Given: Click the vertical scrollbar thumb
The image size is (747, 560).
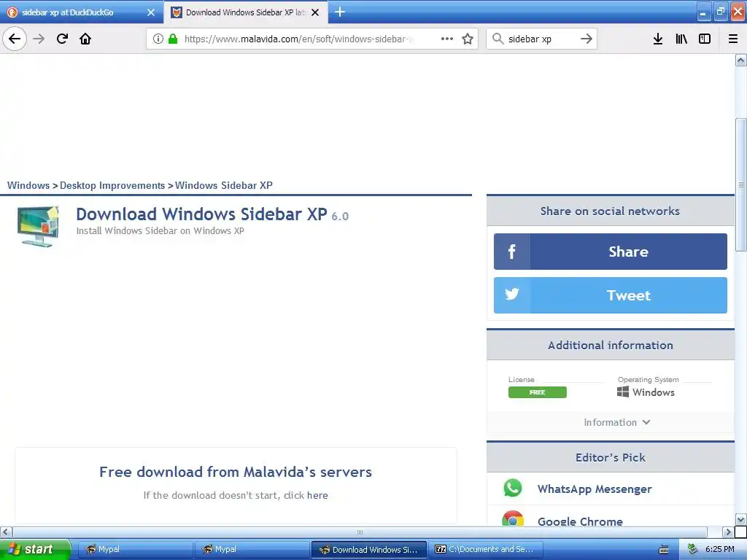Looking at the screenshot, I should pos(740,184).
